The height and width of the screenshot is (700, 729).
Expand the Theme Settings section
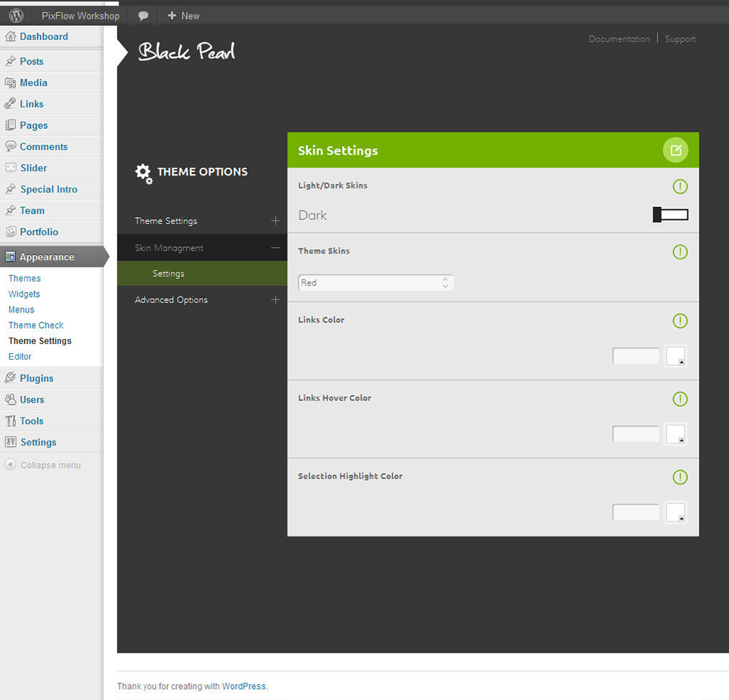point(275,221)
